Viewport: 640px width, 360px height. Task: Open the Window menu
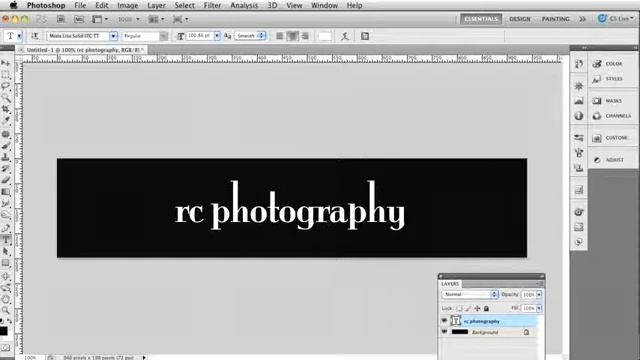click(x=324, y=5)
